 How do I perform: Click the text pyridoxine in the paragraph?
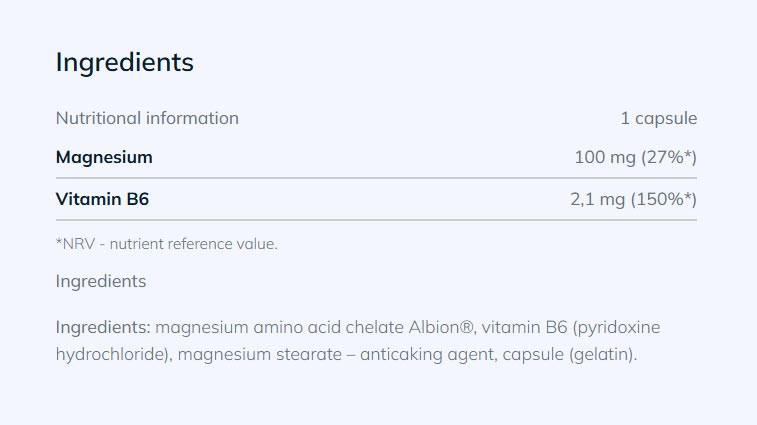tap(617, 327)
